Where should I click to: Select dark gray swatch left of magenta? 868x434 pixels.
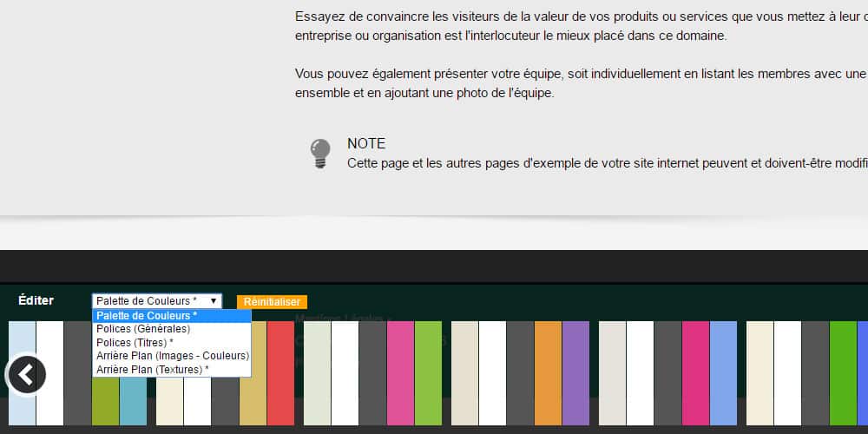tap(667, 373)
